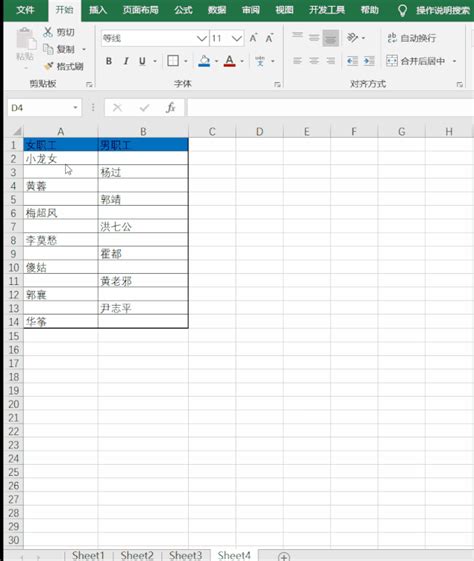Click the text orientation icon
474x561 pixels.
coord(353,38)
